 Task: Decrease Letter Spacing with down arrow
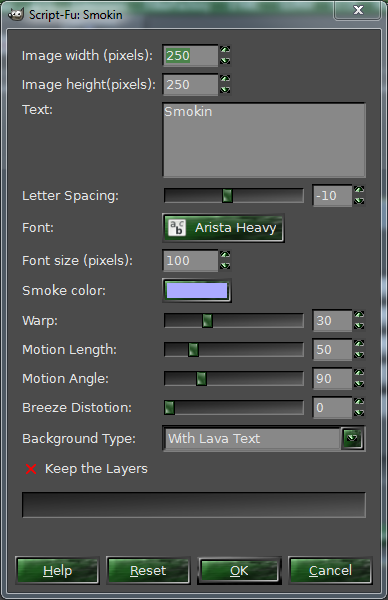coord(359,201)
